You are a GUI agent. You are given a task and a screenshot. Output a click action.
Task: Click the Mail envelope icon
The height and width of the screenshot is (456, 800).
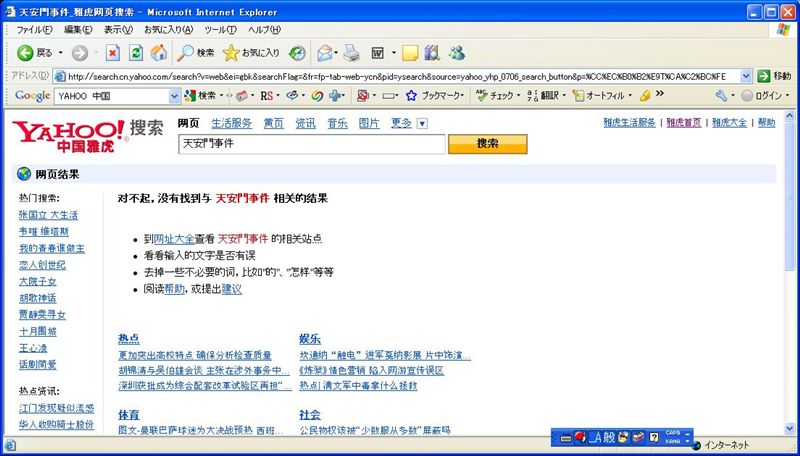coord(324,53)
